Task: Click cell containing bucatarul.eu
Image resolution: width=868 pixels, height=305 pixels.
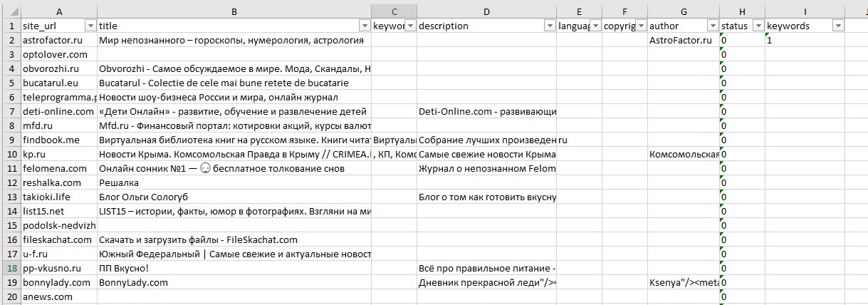Action: pyautogui.click(x=59, y=83)
